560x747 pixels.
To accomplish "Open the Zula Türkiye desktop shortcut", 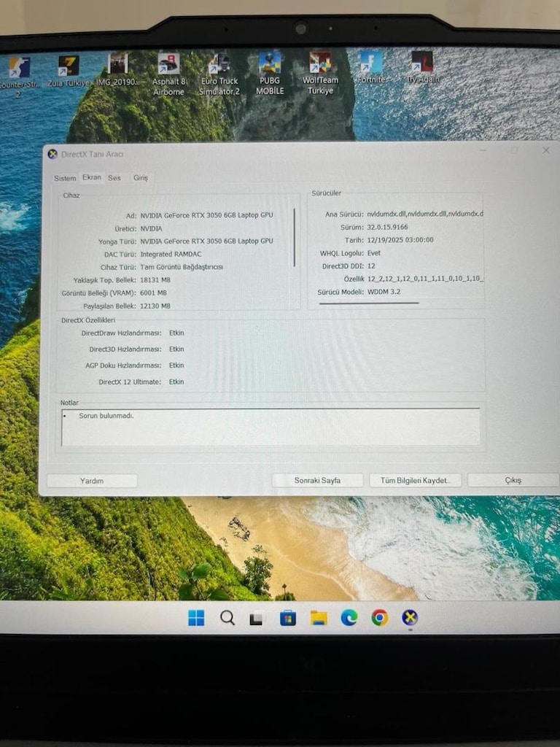I will 69,72.
